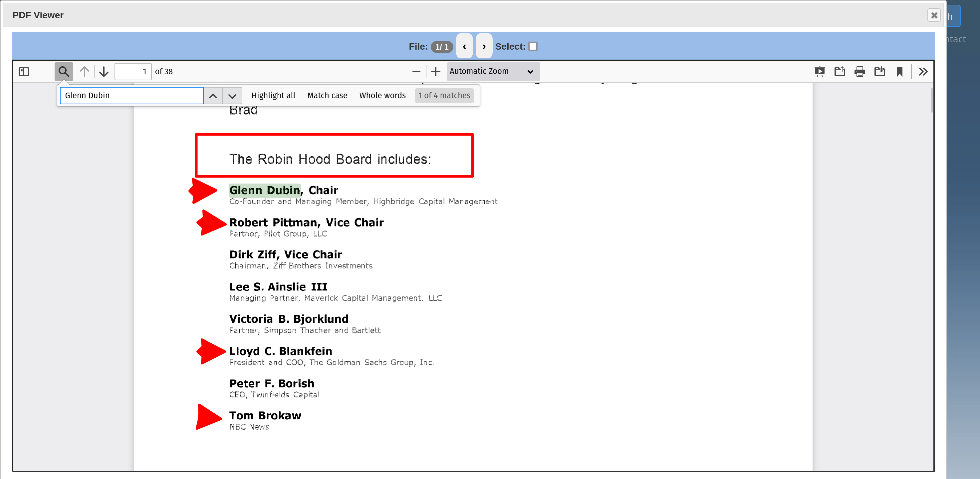Click the open file icon
Image resolution: width=980 pixels, height=479 pixels.
tap(840, 72)
